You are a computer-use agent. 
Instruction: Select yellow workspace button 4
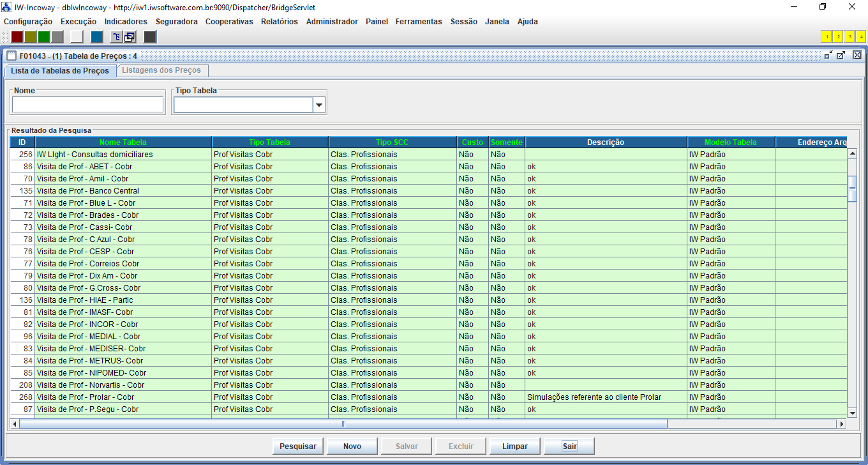860,36
